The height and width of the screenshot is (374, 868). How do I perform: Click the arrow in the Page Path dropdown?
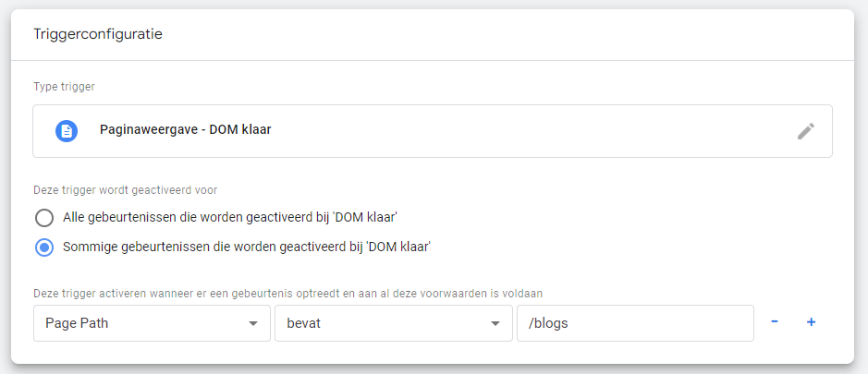[x=253, y=324]
